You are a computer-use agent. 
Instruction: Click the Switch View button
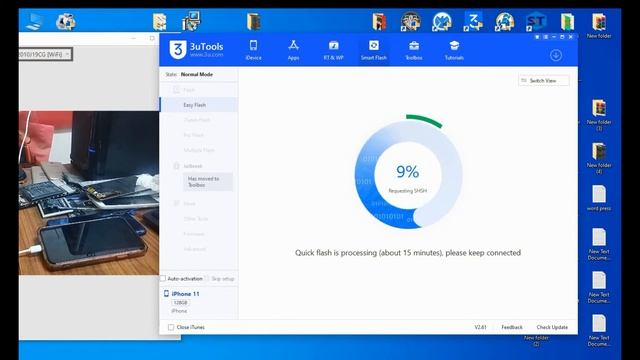coord(543,81)
